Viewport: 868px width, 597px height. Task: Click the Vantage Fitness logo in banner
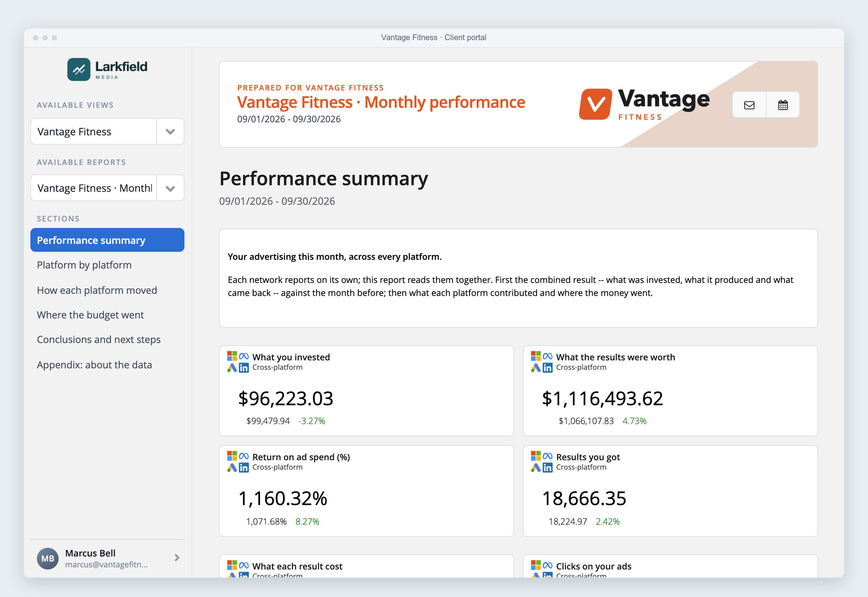click(x=644, y=104)
